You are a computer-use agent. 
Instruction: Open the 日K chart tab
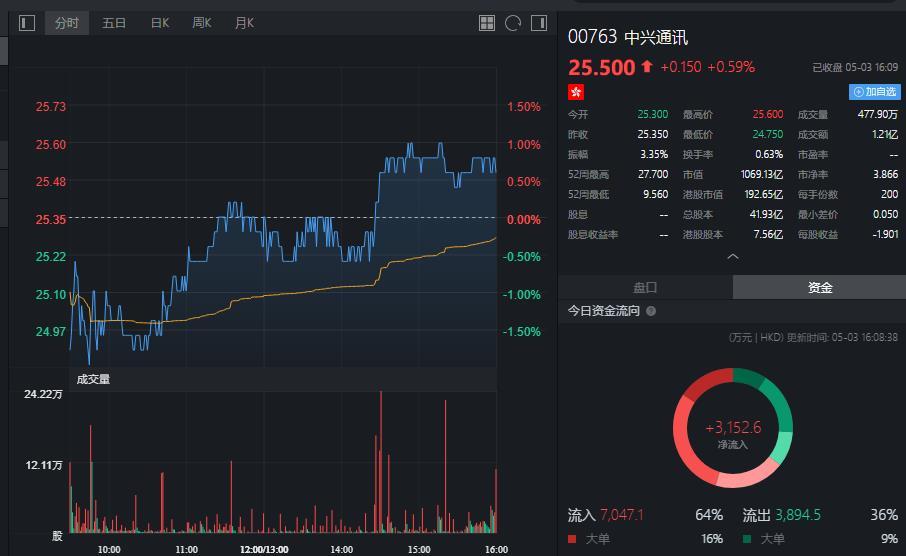tap(160, 23)
